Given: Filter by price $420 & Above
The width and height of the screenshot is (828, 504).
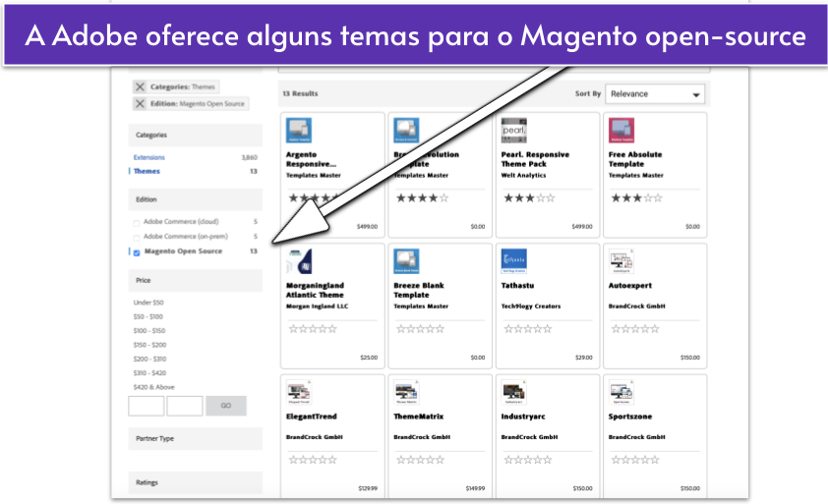Looking at the screenshot, I should pyautogui.click(x=153, y=387).
